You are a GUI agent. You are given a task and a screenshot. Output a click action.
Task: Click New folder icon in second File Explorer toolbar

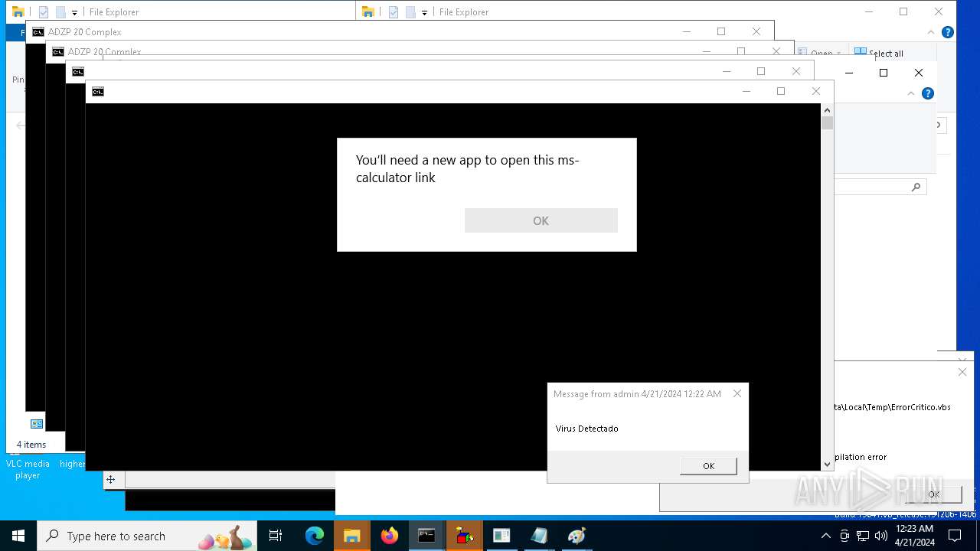410,12
